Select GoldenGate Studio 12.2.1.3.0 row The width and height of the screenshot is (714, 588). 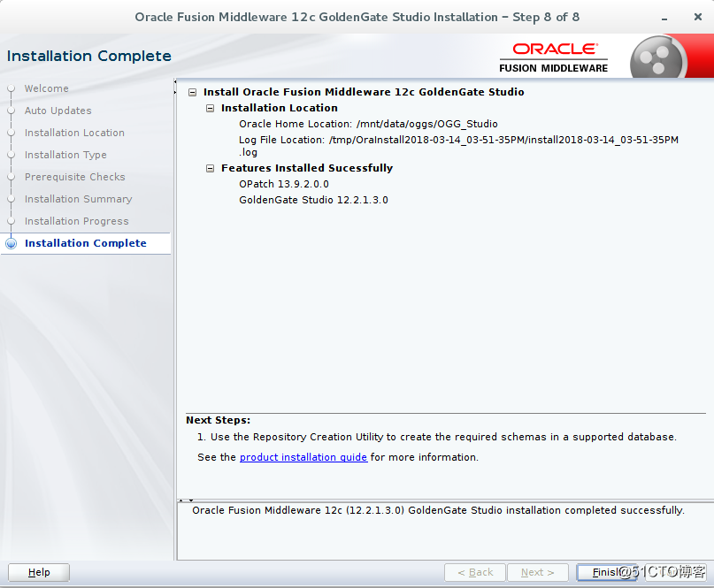pos(313,200)
